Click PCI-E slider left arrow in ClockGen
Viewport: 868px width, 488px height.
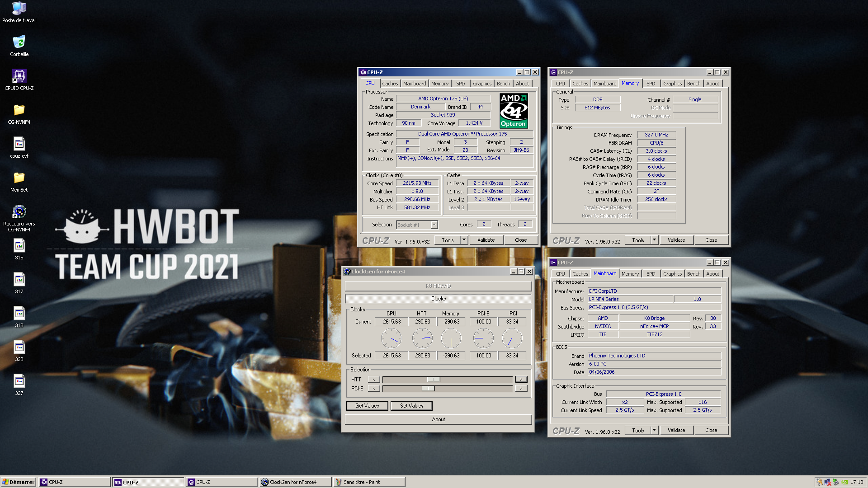[x=374, y=389]
